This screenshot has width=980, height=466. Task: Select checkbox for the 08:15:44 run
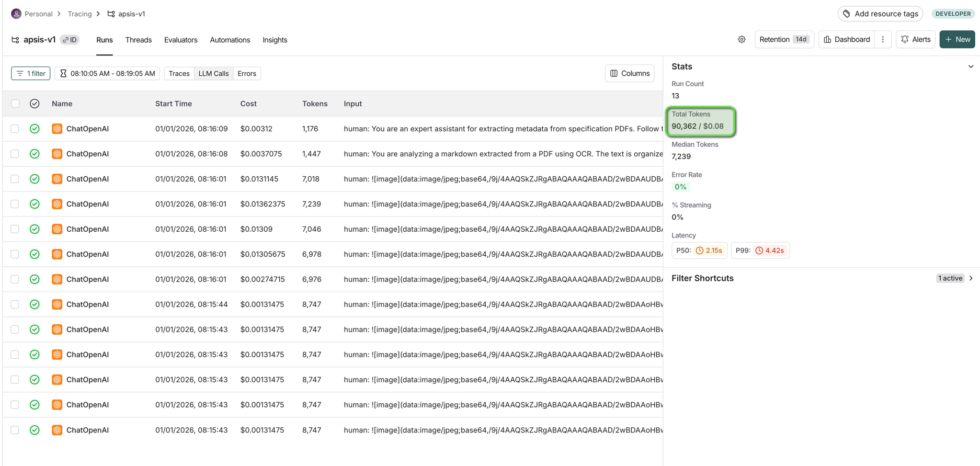[15, 304]
